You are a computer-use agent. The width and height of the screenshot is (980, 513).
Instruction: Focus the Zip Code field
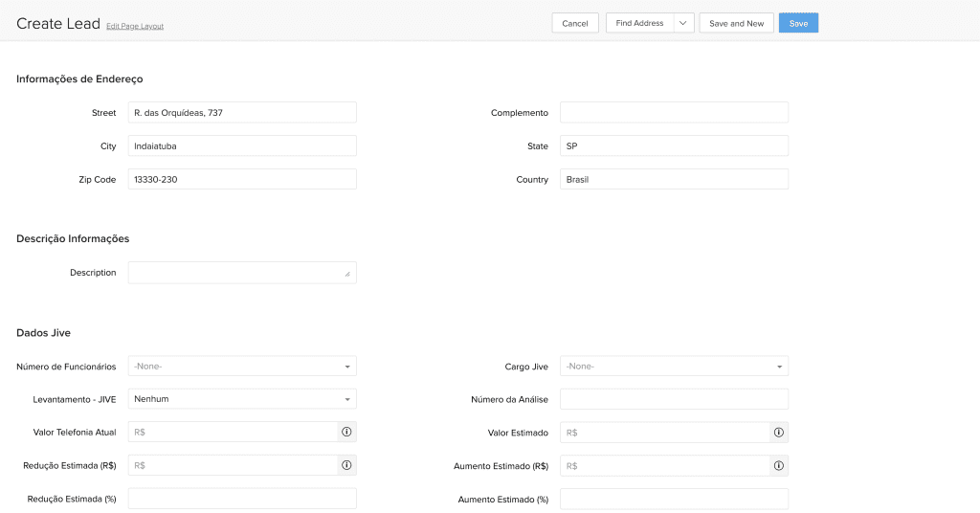click(x=242, y=180)
